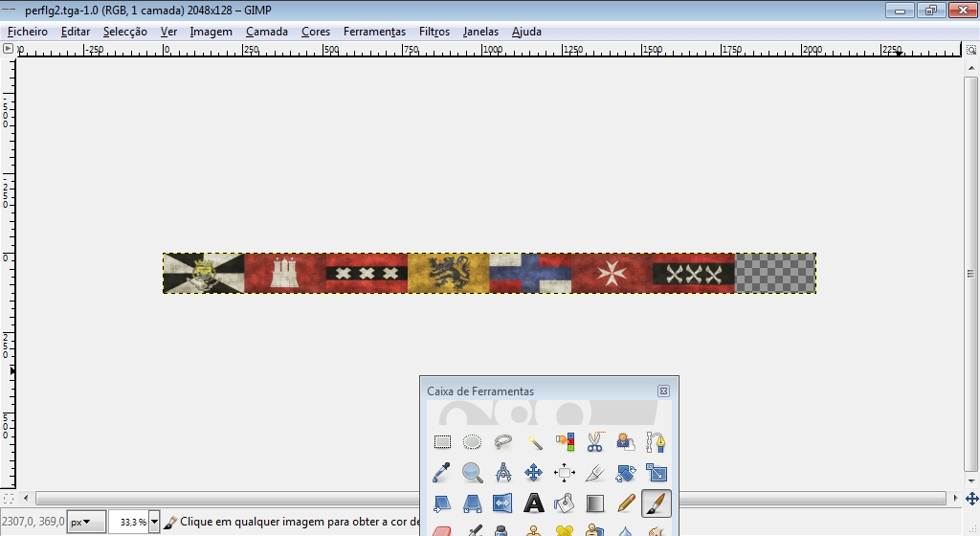
Task: Select the Shear tool
Action: pyautogui.click(x=442, y=503)
